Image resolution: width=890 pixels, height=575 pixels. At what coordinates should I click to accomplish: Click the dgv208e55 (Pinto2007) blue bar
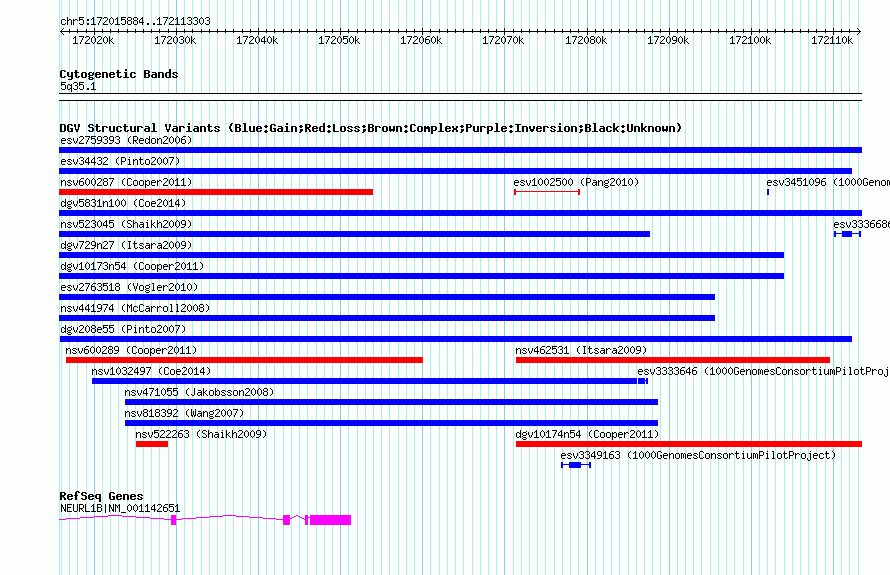click(455, 339)
